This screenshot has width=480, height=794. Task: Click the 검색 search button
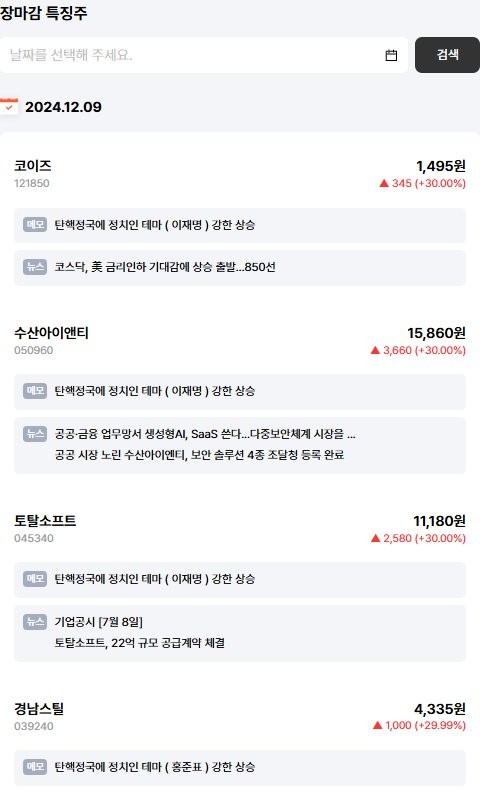[447, 55]
